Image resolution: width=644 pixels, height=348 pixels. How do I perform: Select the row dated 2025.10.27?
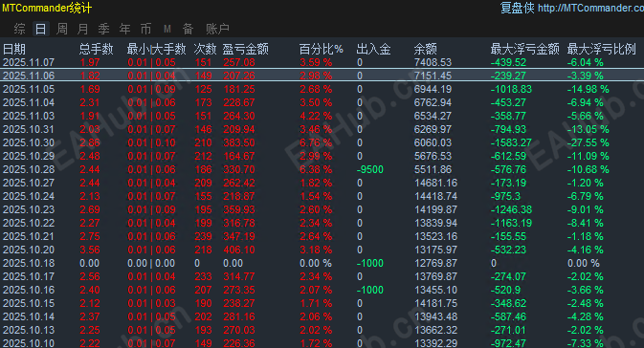point(322,183)
